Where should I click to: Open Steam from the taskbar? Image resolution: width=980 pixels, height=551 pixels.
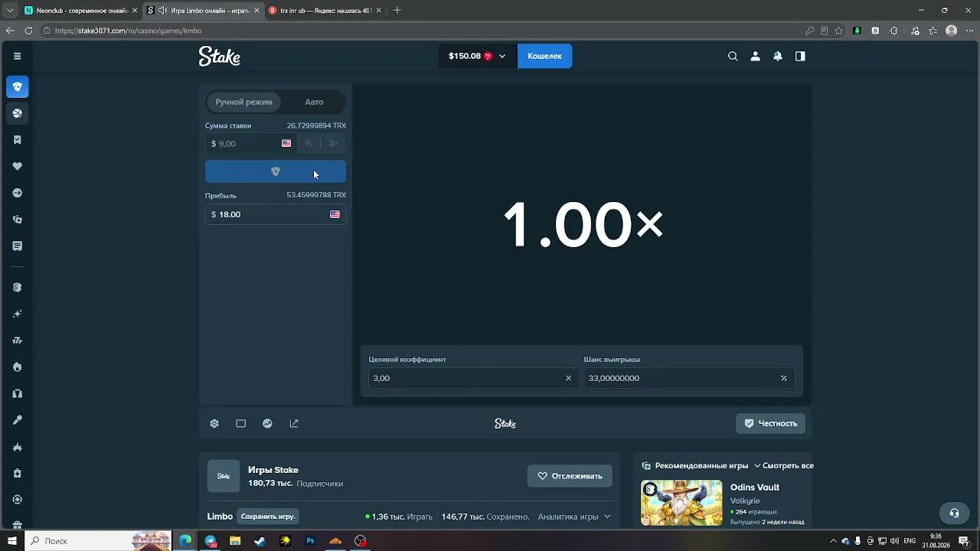(260, 541)
